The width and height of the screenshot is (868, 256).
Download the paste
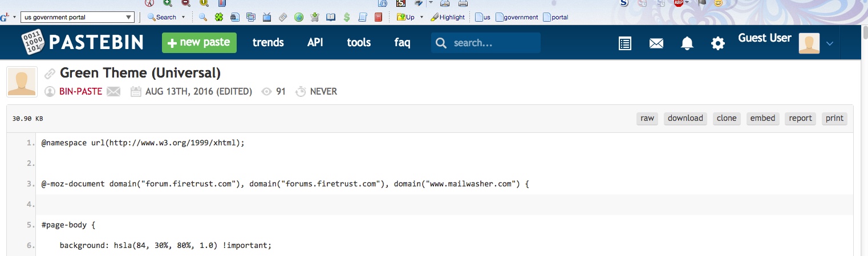[686, 118]
